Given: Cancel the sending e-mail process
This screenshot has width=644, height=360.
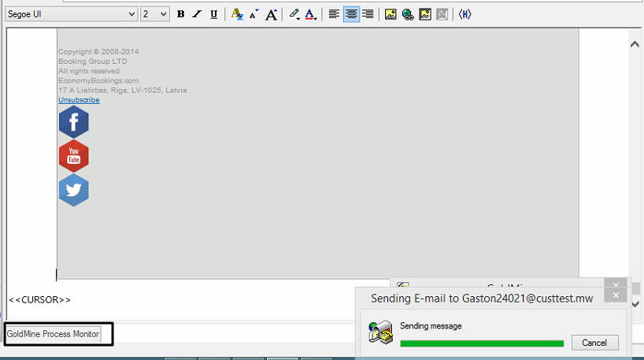Looking at the screenshot, I should pyautogui.click(x=594, y=343).
